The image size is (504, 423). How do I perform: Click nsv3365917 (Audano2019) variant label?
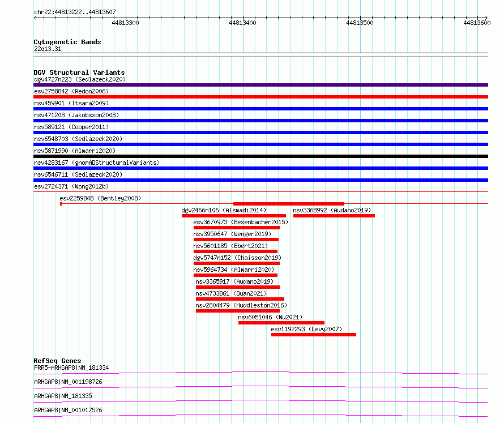[x=234, y=281]
